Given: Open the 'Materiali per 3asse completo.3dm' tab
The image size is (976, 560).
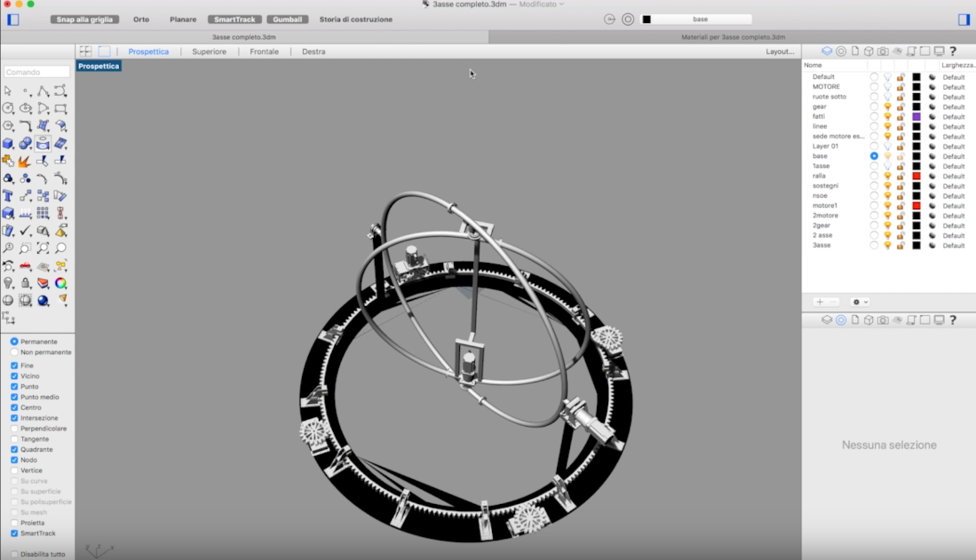Looking at the screenshot, I should coord(733,37).
